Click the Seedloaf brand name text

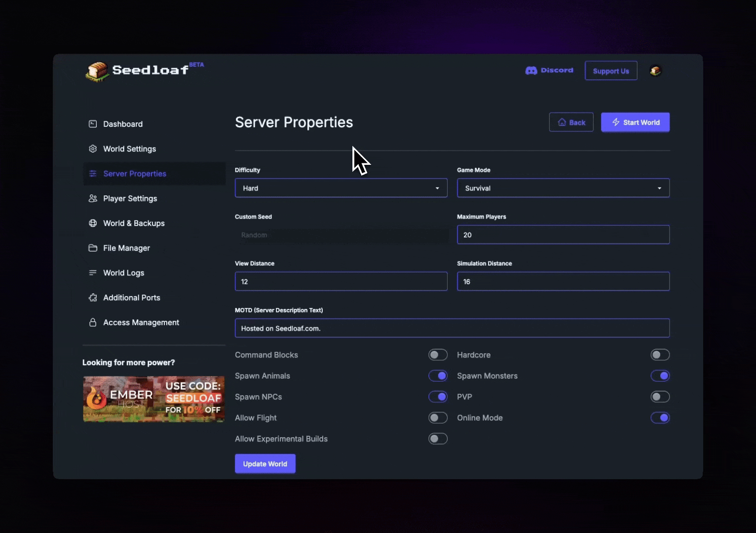(x=151, y=70)
